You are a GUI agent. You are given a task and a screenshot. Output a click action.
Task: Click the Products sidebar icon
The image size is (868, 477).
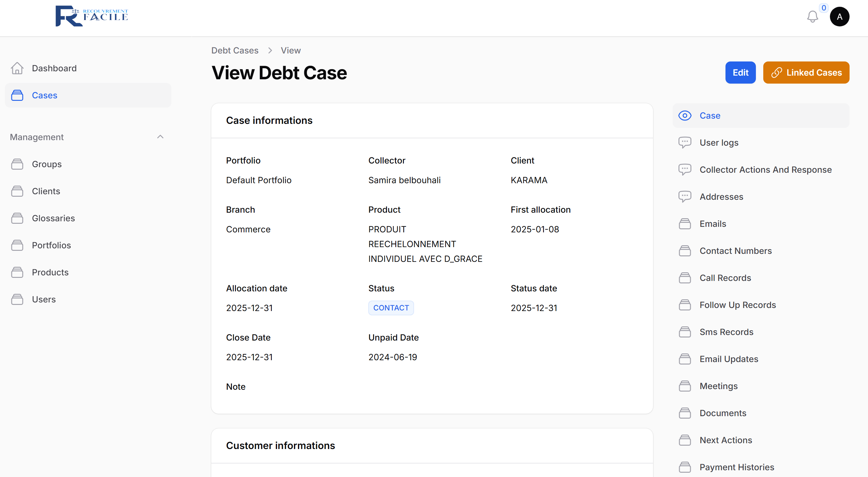click(17, 272)
